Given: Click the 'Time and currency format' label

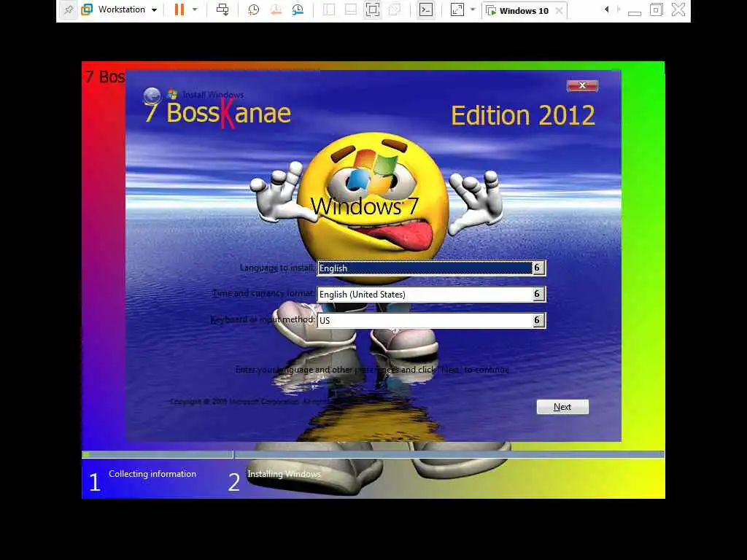Looking at the screenshot, I should (x=263, y=293).
